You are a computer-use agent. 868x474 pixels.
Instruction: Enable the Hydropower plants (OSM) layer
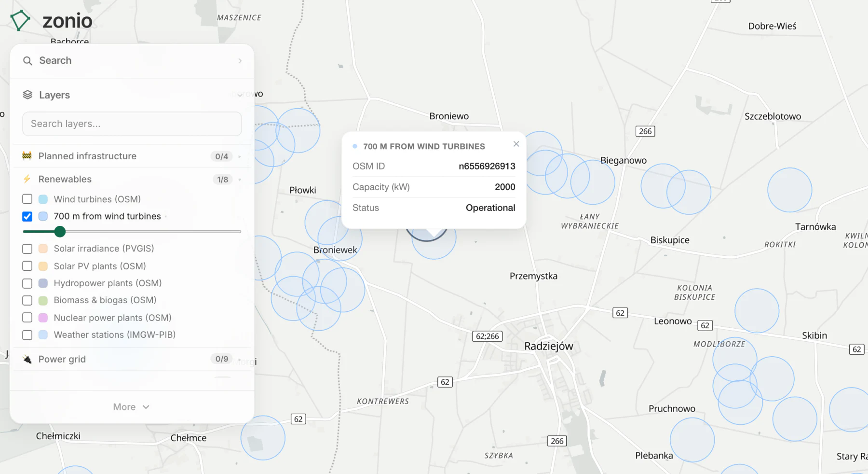(27, 283)
